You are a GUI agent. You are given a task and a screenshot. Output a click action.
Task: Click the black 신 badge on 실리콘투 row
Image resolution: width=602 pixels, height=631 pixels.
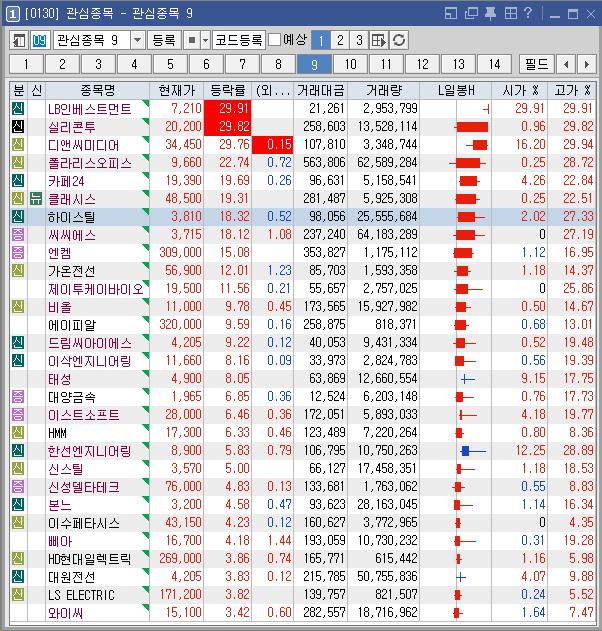18,127
